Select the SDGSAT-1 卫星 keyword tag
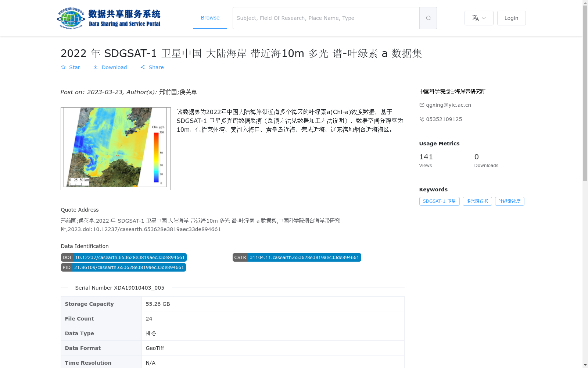The width and height of the screenshot is (588, 368). (439, 201)
